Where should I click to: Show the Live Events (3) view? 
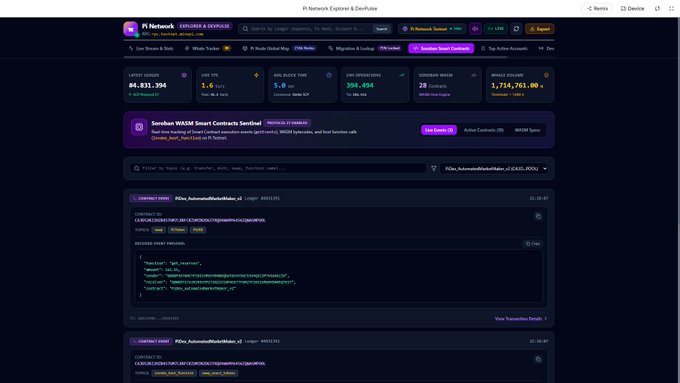(438, 130)
